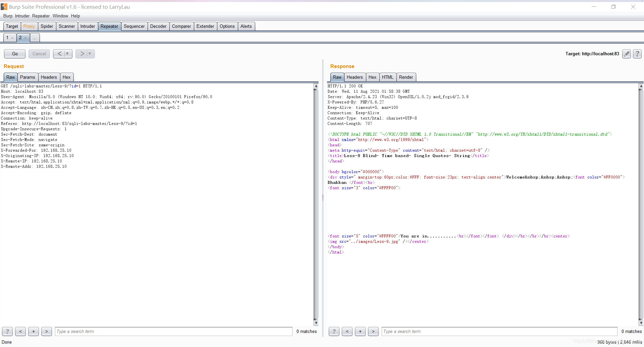Screen dimensions: 644x347
Task: Open a new Repeater tab with the ... tab
Action: point(35,38)
